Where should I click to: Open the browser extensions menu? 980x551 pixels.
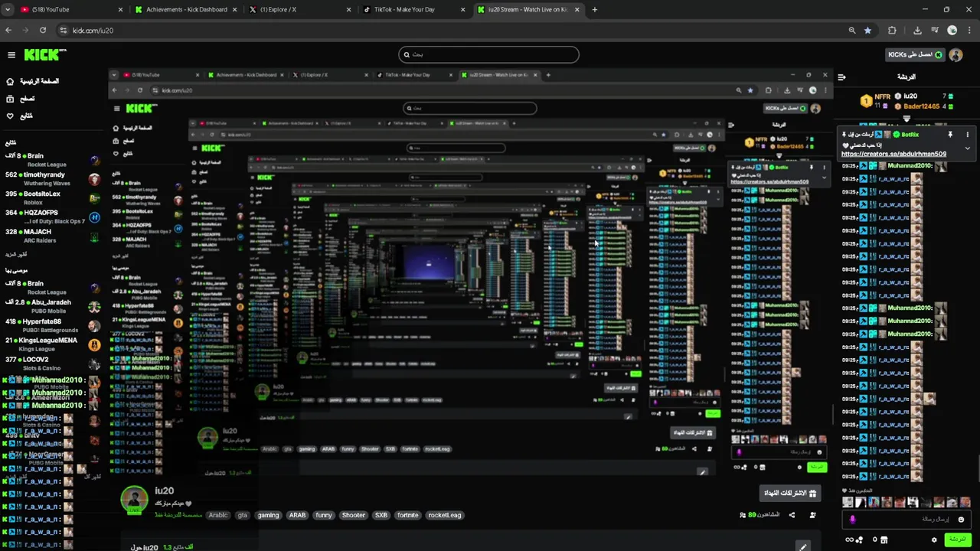coord(892,31)
